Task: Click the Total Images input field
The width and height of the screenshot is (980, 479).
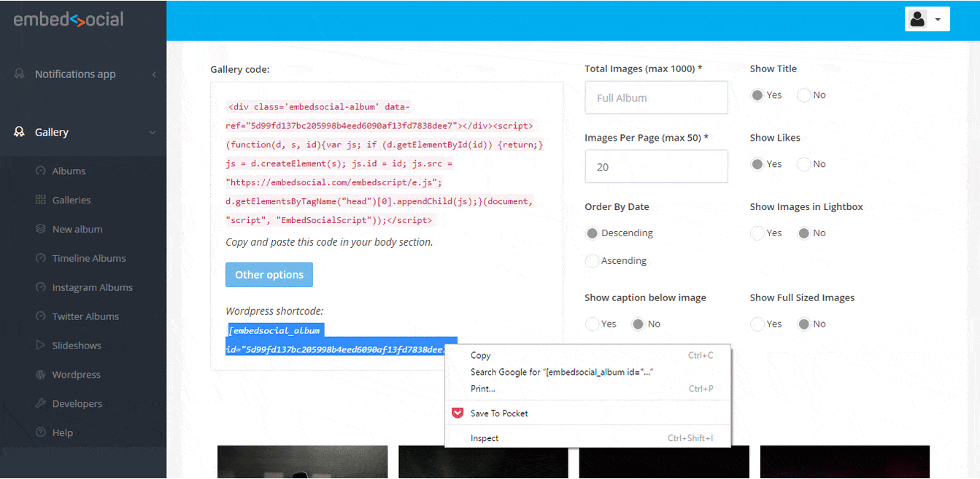Action: [x=656, y=98]
